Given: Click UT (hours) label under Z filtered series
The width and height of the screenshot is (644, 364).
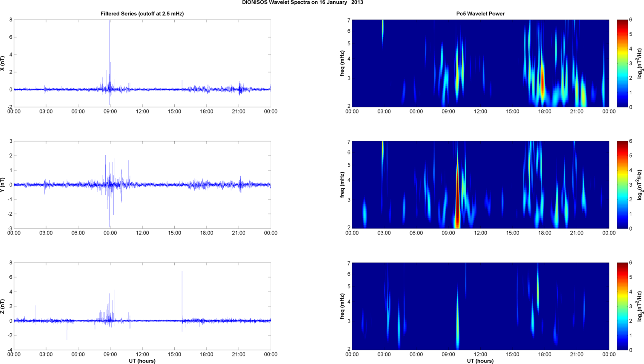Looking at the screenshot, I should [142, 361].
